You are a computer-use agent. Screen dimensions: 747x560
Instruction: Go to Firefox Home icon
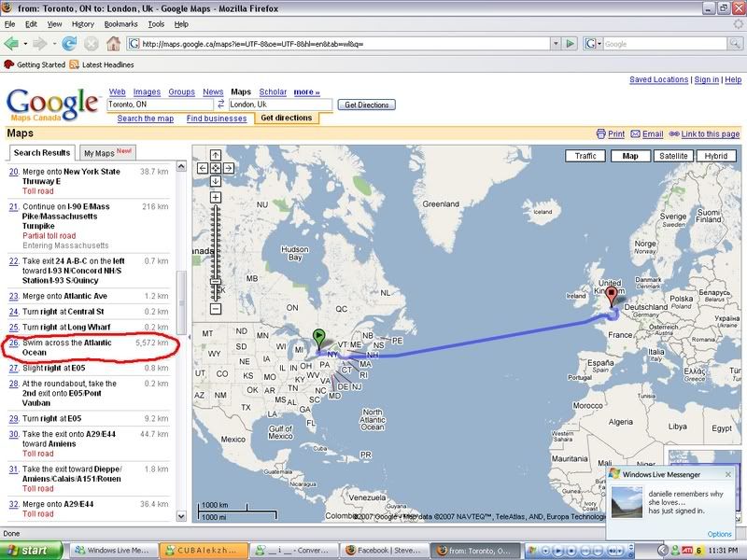coord(113,43)
